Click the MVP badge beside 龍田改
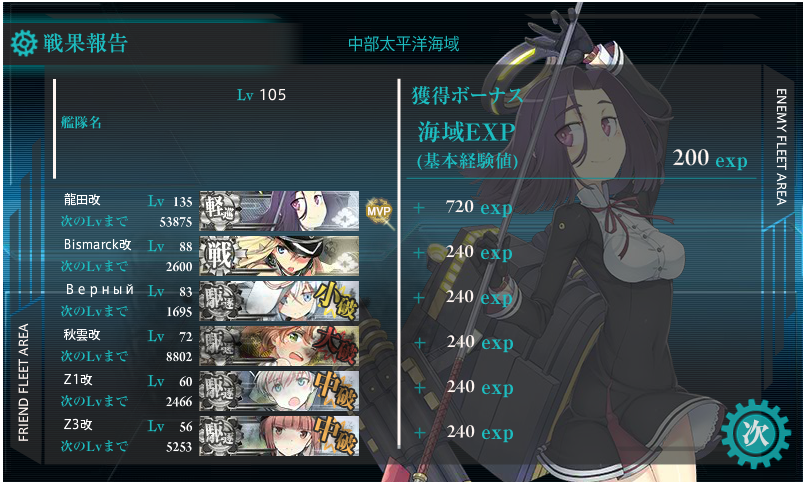Viewport: 807px width, 485px height. coord(379,211)
